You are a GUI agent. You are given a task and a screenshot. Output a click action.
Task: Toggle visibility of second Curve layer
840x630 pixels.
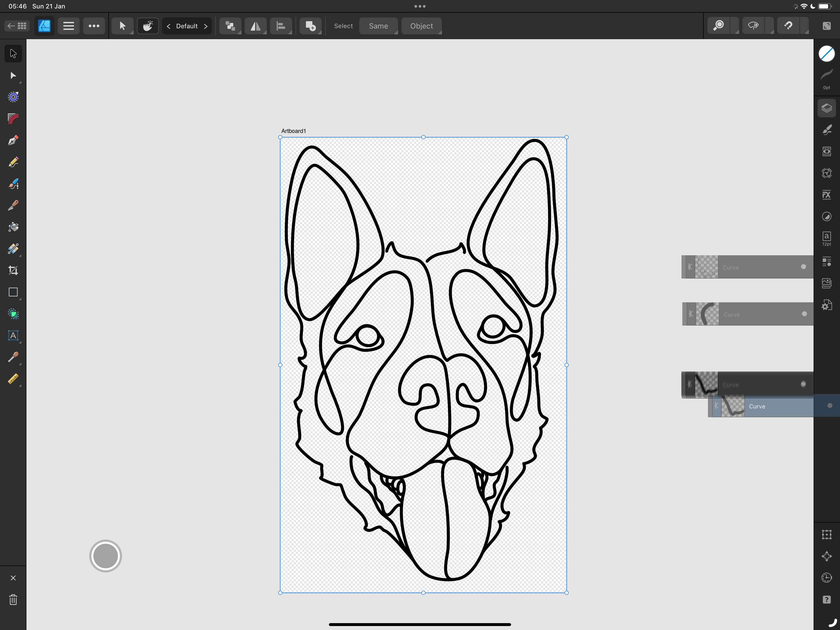pos(804,314)
